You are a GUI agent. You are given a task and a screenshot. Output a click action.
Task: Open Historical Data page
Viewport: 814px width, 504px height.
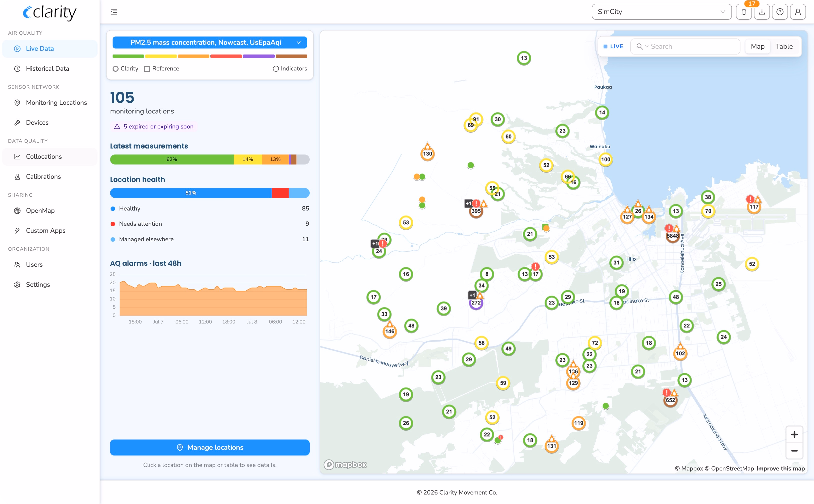click(x=50, y=69)
